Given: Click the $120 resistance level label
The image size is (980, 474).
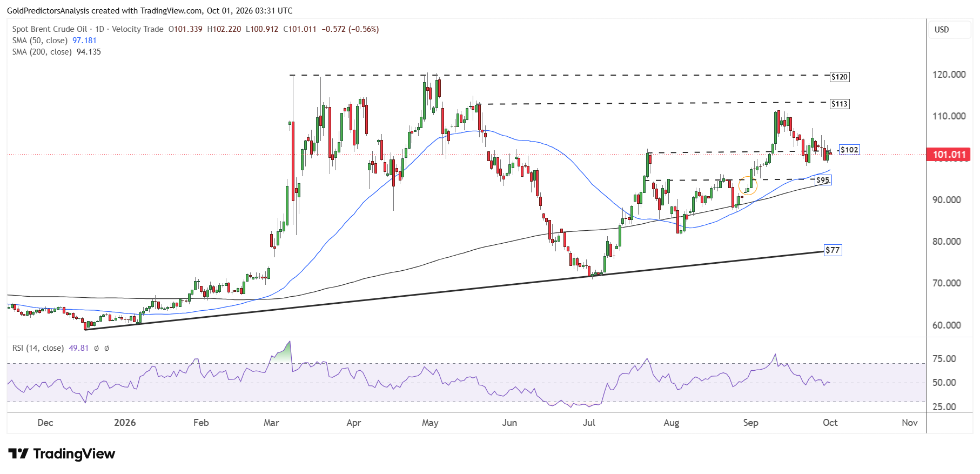Looking at the screenshot, I should coord(840,77).
